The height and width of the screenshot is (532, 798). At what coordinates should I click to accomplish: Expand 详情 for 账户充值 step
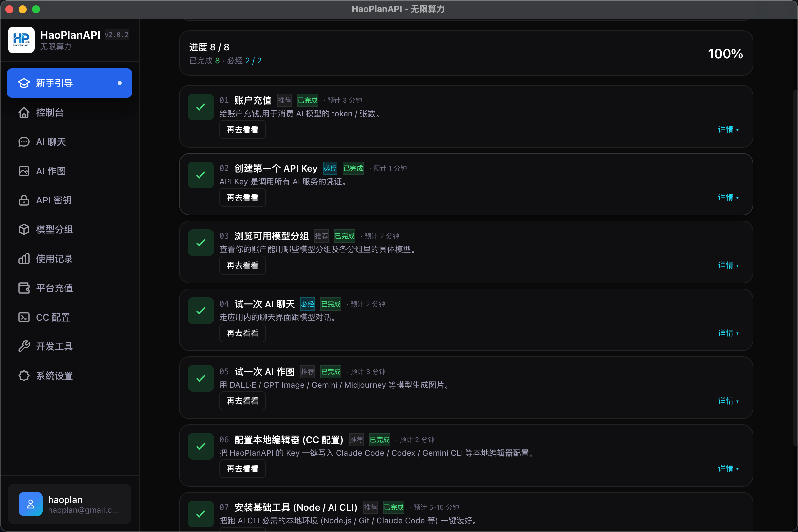[x=728, y=130]
